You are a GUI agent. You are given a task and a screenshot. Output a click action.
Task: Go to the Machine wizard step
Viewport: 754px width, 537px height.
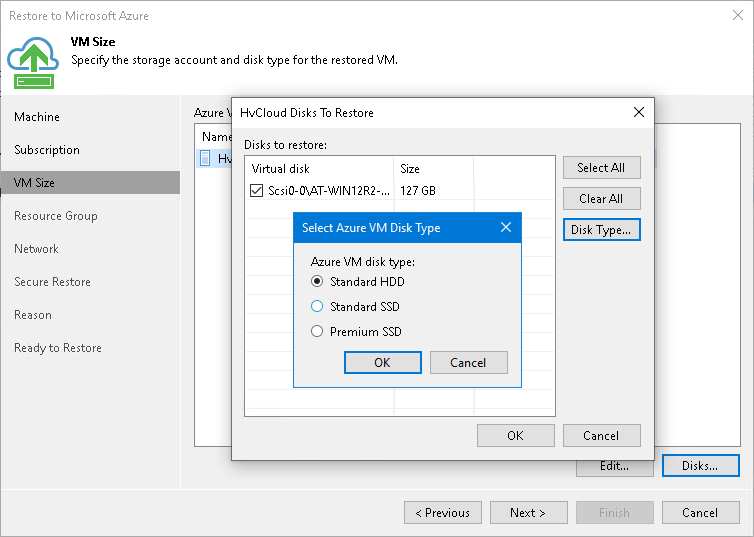(37, 117)
